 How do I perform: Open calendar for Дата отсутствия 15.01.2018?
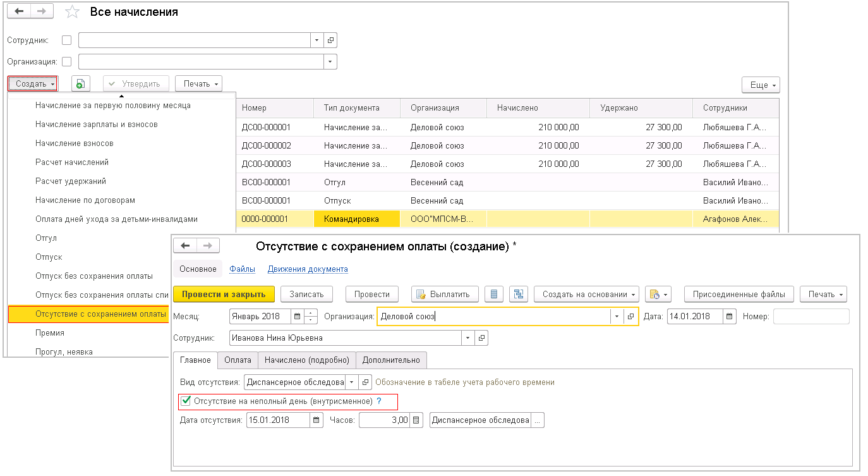coord(316,420)
